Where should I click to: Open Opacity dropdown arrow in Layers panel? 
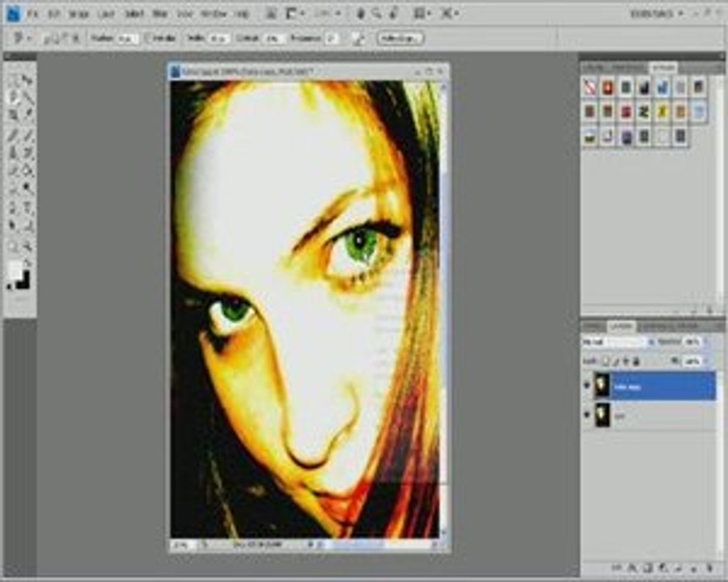(707, 342)
